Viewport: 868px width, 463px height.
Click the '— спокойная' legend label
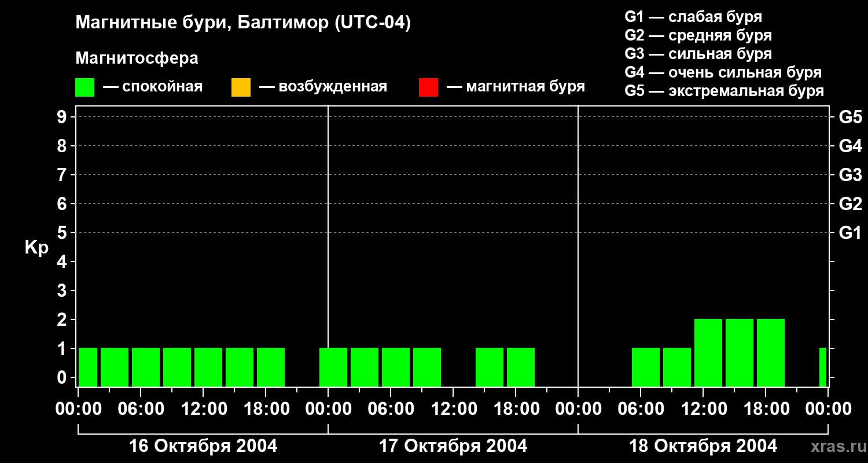(153, 87)
